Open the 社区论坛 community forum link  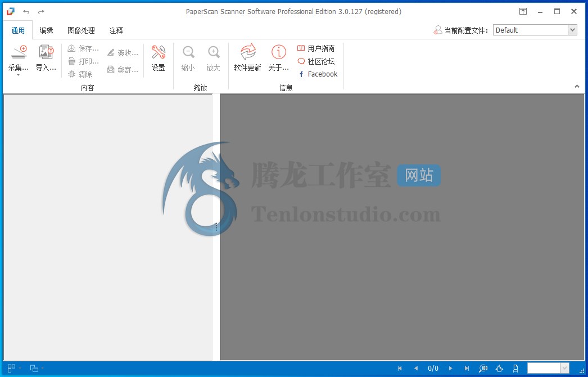[316, 61]
